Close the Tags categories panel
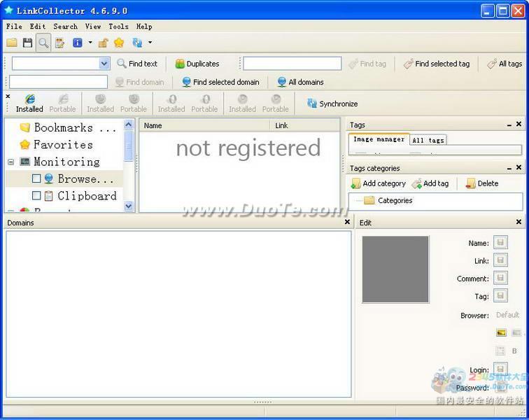The image size is (529, 420). [519, 167]
